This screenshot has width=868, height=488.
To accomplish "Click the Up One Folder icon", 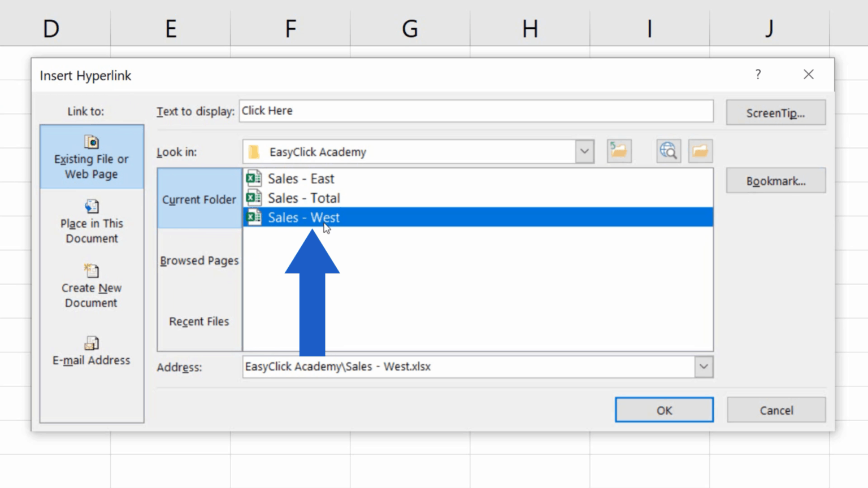I will 619,151.
